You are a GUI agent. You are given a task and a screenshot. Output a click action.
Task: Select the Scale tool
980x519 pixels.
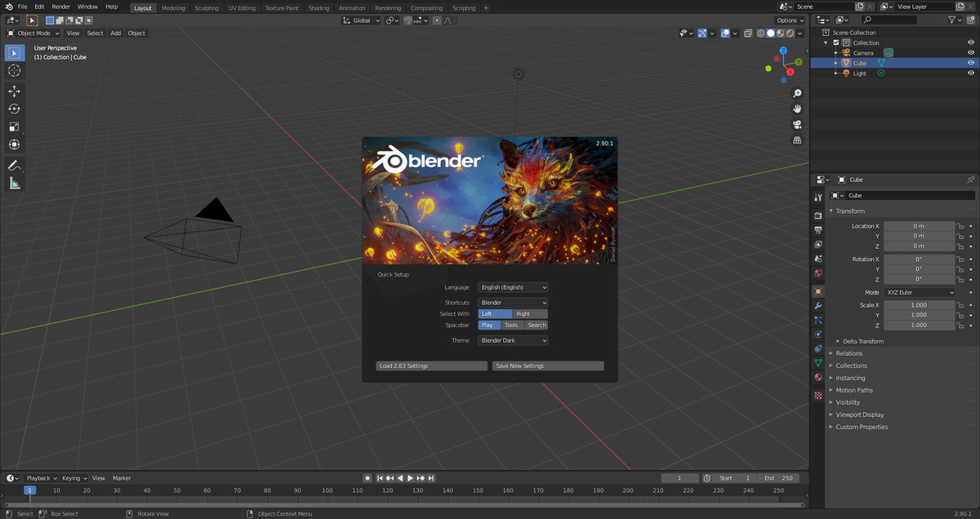[14, 126]
